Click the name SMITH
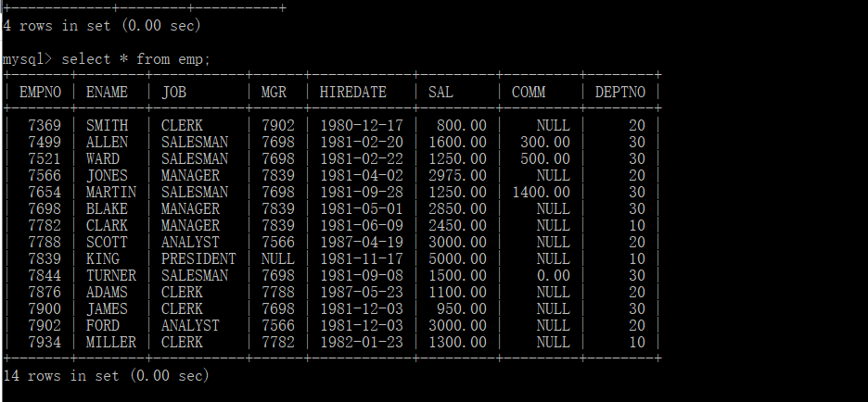This screenshot has height=402, width=868. point(107,126)
